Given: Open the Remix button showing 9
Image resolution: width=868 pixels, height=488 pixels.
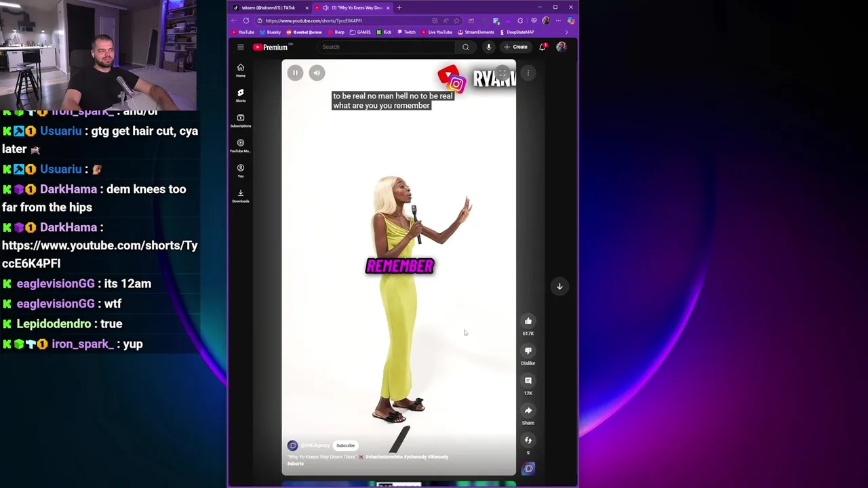Looking at the screenshot, I should click(528, 441).
